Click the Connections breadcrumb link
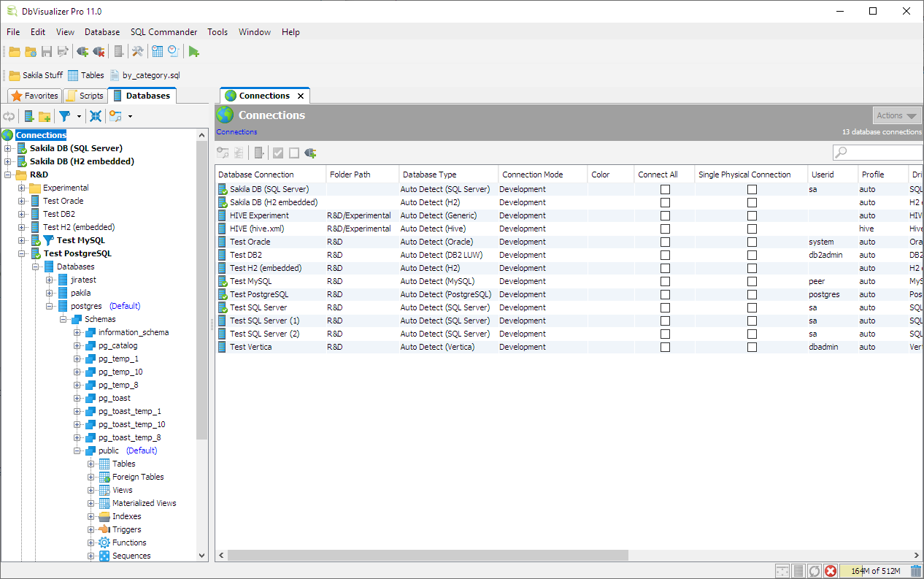 coord(235,132)
